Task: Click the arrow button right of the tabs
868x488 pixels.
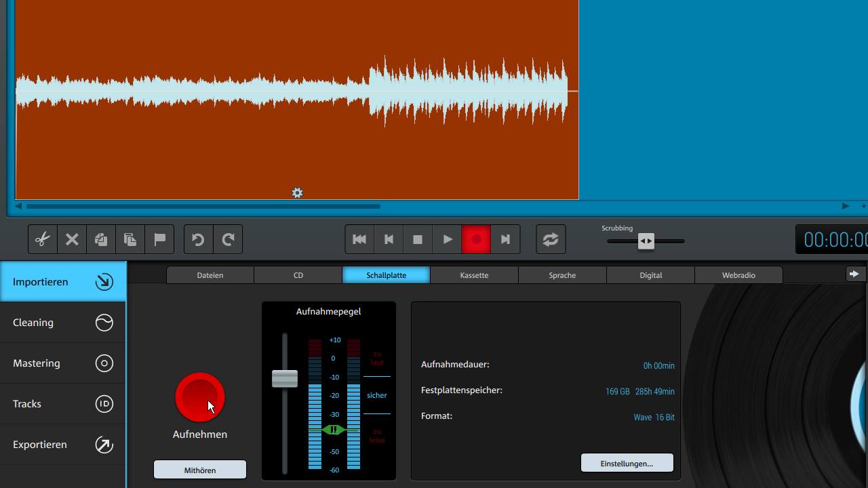Action: (854, 274)
